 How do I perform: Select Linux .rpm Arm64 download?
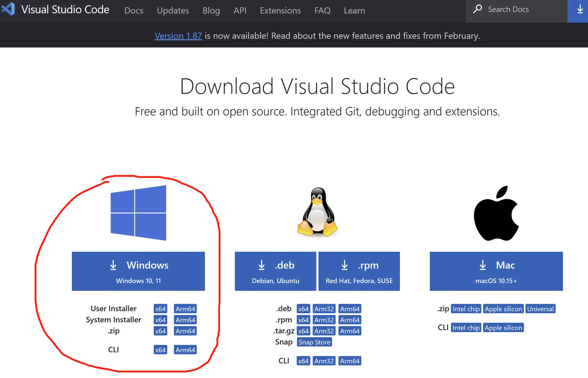point(350,320)
